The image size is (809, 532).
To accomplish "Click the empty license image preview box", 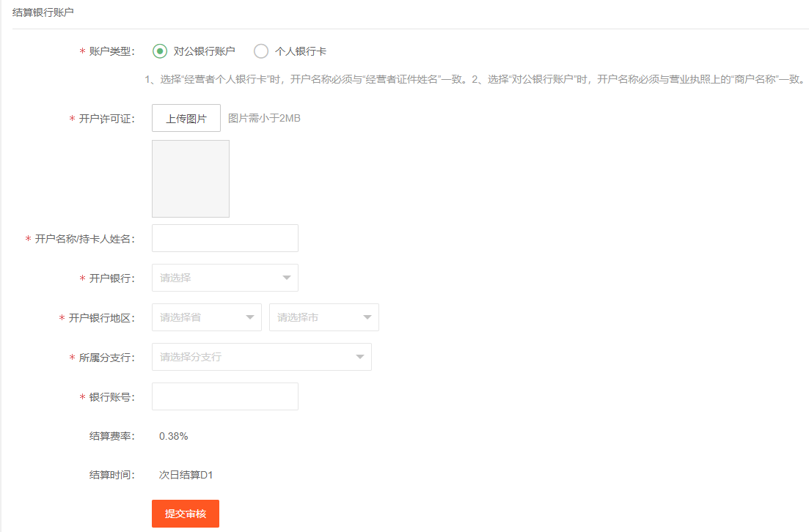I will pyautogui.click(x=191, y=179).
